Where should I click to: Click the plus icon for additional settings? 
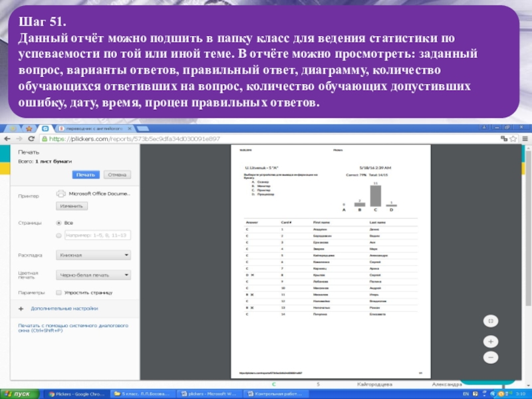[x=21, y=309]
